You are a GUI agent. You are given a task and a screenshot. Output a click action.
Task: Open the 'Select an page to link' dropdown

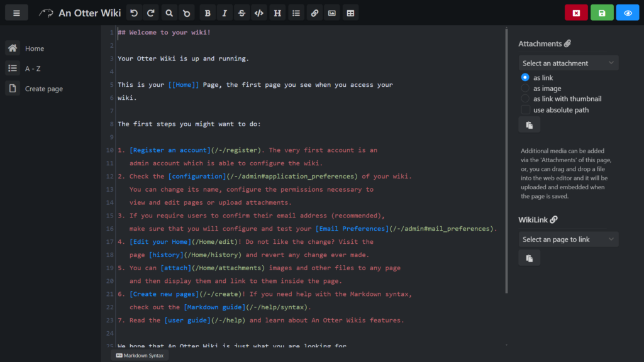[x=569, y=239]
